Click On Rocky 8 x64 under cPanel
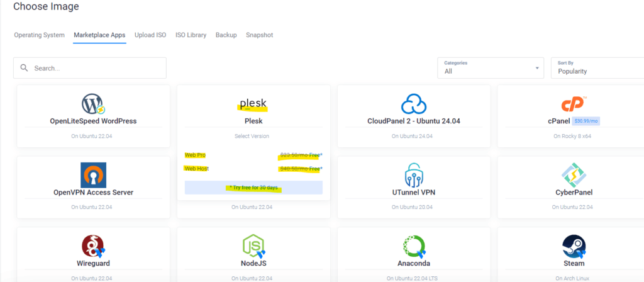Viewport: 644px width, 282px height. (572, 136)
